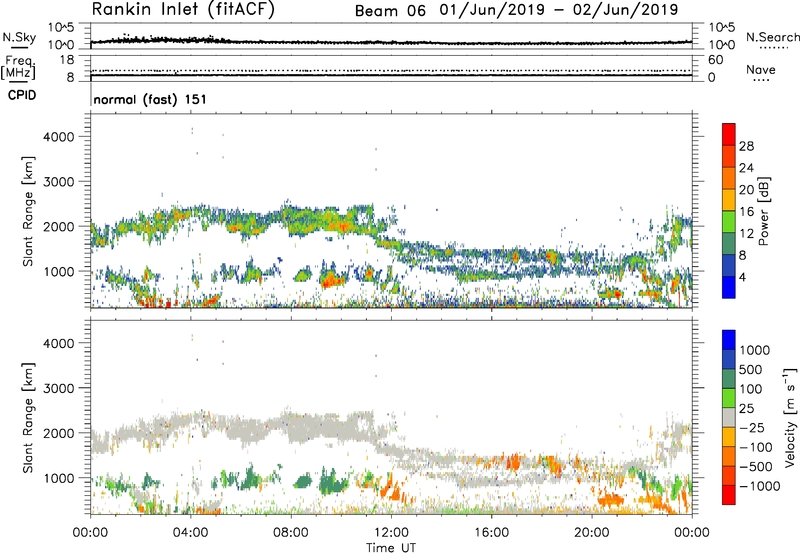Click the date range '01/Jun/2019 - 02/Jun/2019'
Image resolution: width=800 pixels, height=554 pixels.
tap(559, 10)
